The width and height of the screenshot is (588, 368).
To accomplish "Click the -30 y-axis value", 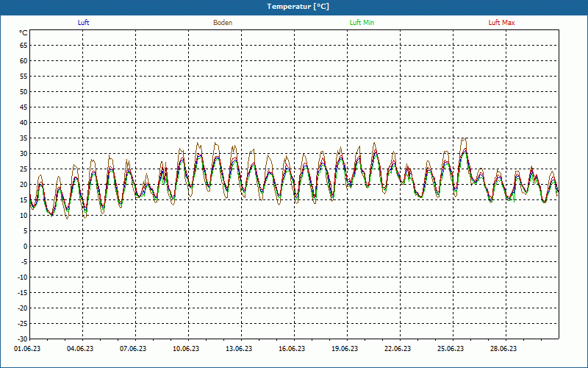I will 23,339.
